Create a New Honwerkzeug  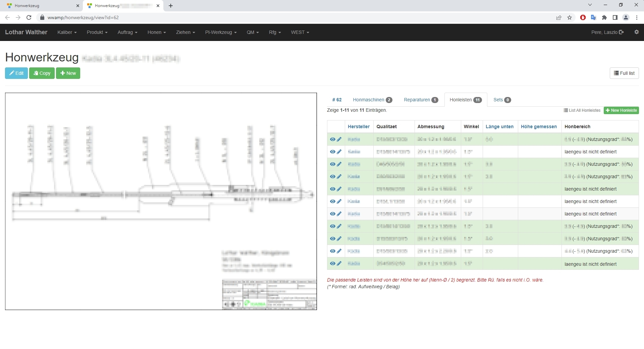pyautogui.click(x=68, y=73)
